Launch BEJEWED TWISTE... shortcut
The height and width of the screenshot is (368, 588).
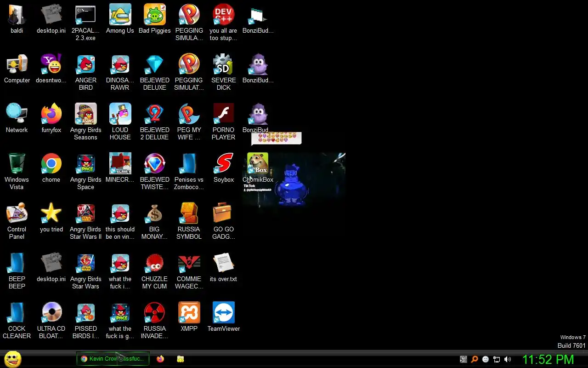(154, 164)
